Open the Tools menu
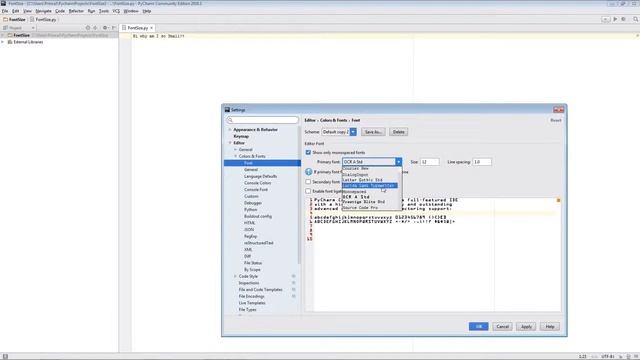The height and width of the screenshot is (360, 640). pyautogui.click(x=104, y=11)
